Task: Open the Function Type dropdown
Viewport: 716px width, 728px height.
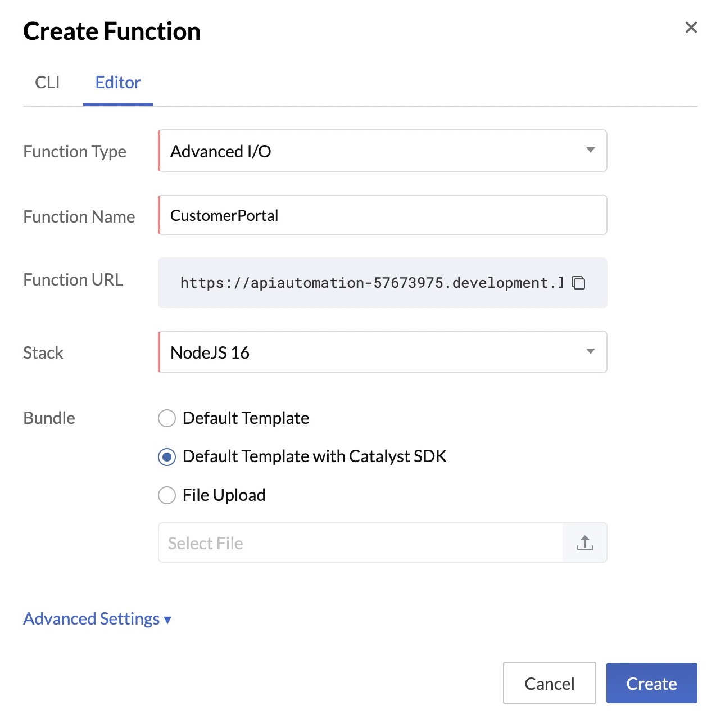Action: click(x=382, y=151)
